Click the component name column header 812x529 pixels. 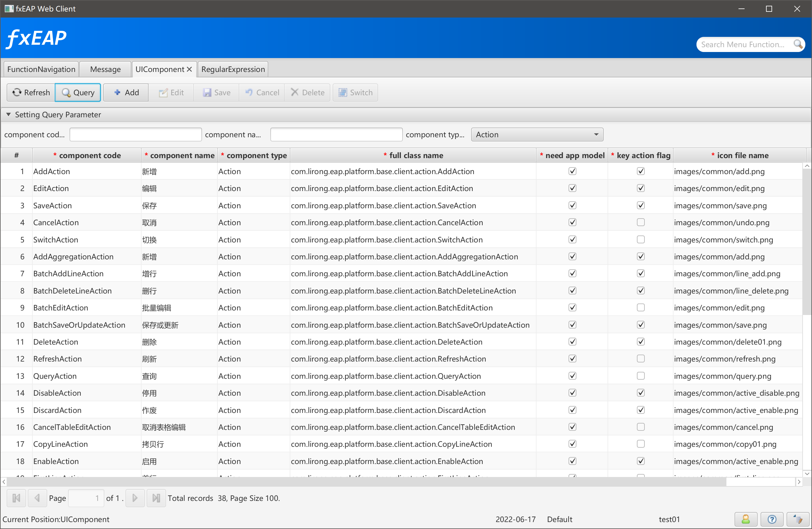tap(179, 155)
